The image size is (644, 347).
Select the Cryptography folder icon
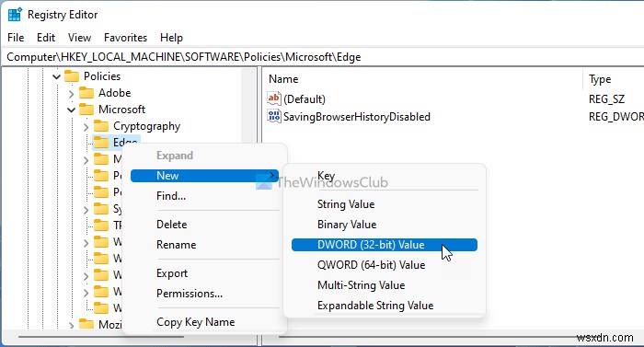[x=101, y=126]
